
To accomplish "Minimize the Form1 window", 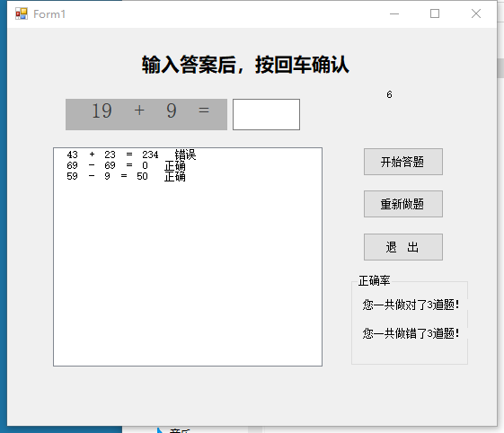I will [x=394, y=13].
